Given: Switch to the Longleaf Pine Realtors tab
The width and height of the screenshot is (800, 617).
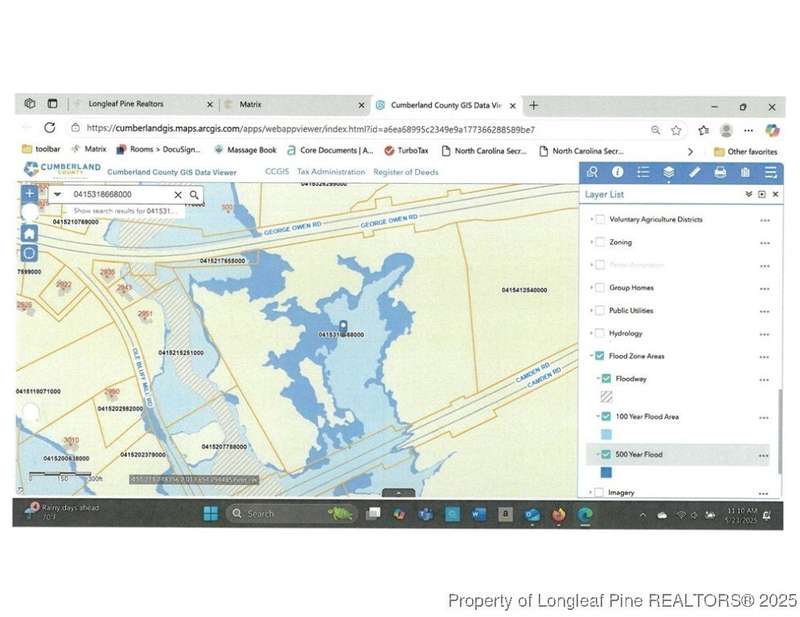Looking at the screenshot, I should click(126, 104).
